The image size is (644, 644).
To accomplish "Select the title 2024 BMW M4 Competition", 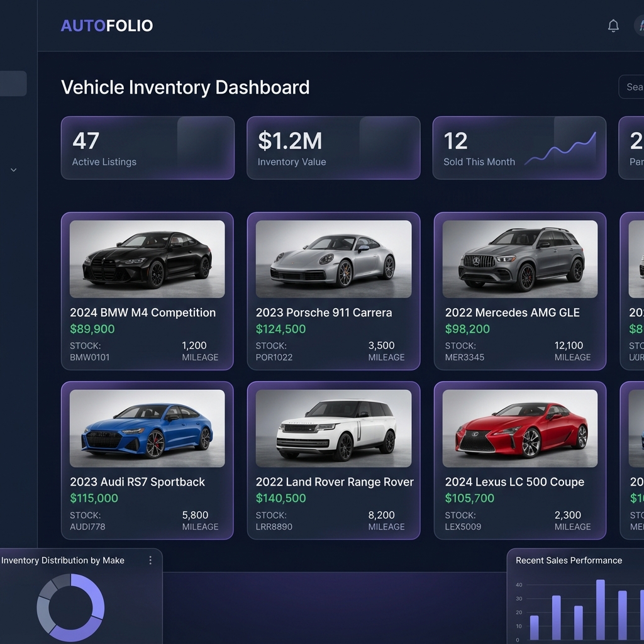I will coord(143,313).
